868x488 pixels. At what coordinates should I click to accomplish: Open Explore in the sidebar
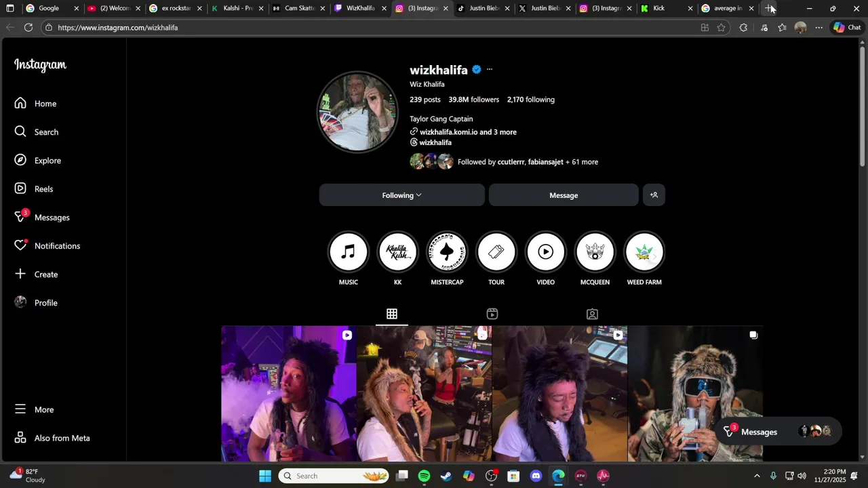(39, 161)
